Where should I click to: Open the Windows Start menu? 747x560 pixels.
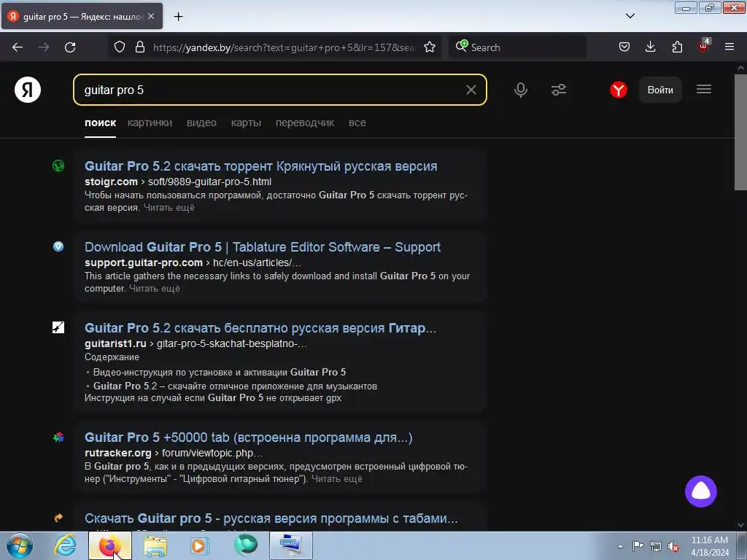tap(19, 545)
